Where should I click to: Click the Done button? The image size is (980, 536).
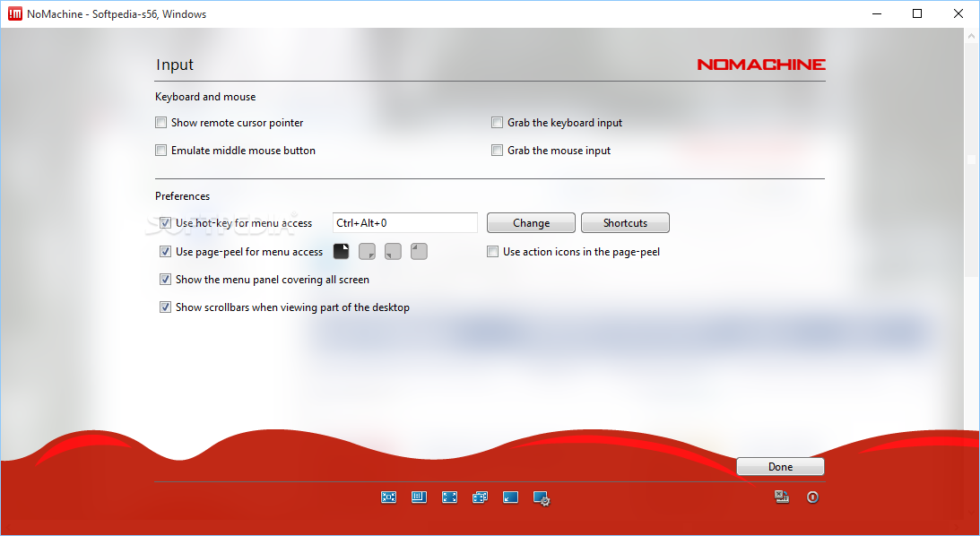point(780,467)
